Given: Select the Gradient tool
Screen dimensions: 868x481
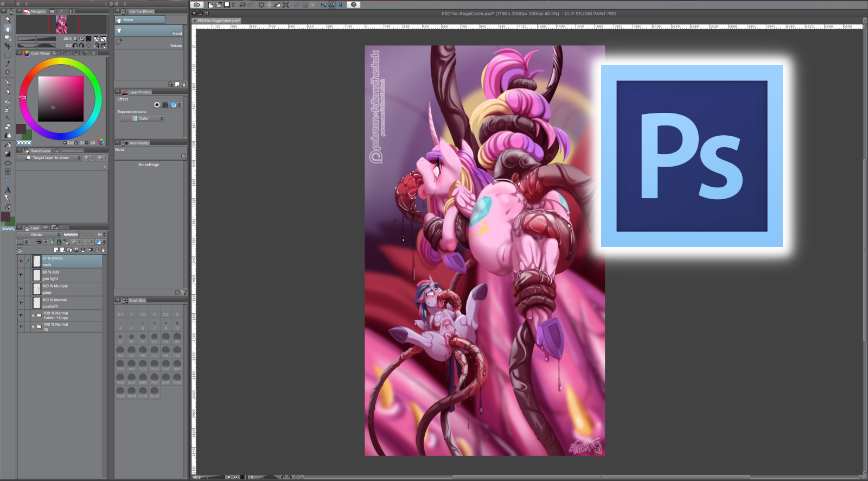Looking at the screenshot, I should 8,154.
